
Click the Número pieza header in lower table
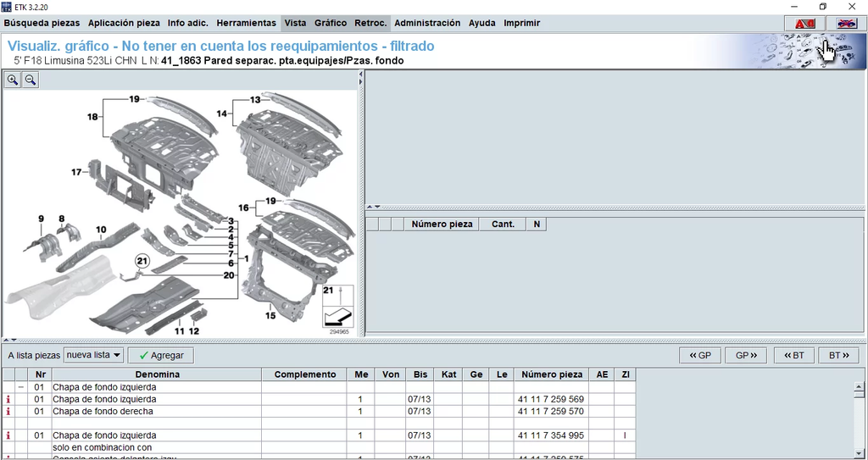point(552,374)
